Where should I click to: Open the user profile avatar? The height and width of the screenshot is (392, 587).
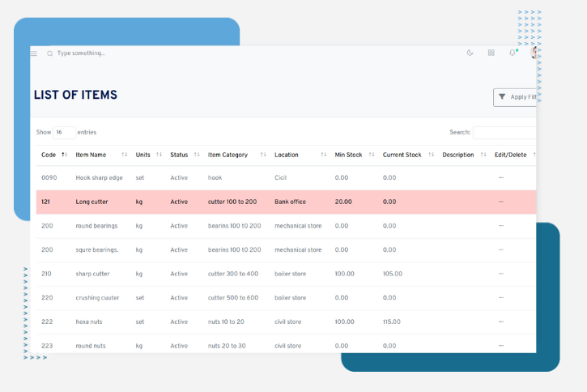tap(533, 53)
